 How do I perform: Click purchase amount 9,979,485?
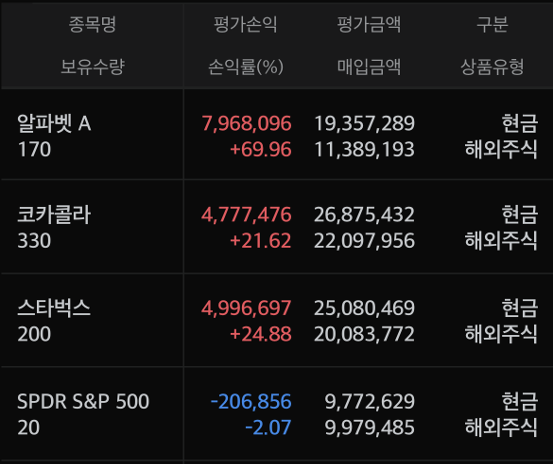click(x=370, y=427)
